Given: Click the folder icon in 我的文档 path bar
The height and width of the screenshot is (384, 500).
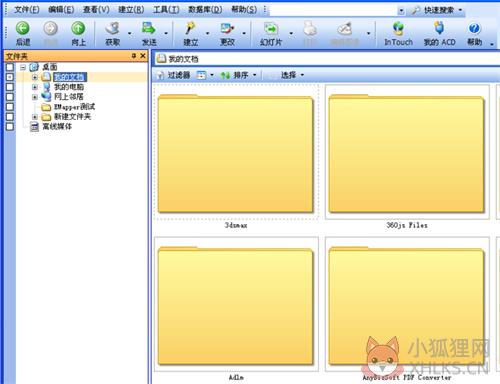Looking at the screenshot, I should [x=161, y=59].
